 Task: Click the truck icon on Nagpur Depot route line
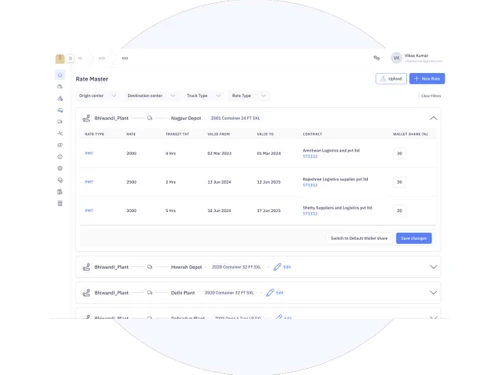pyautogui.click(x=150, y=118)
